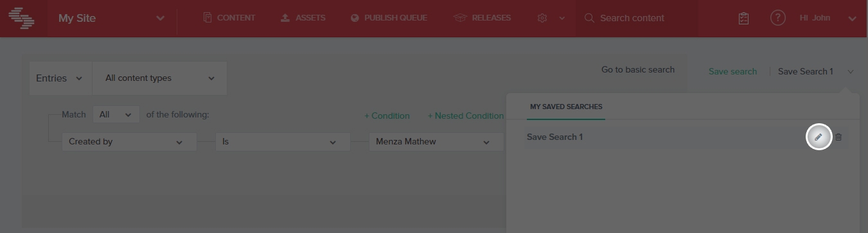868x233 pixels.
Task: Open the Assets upload icon
Action: (285, 18)
